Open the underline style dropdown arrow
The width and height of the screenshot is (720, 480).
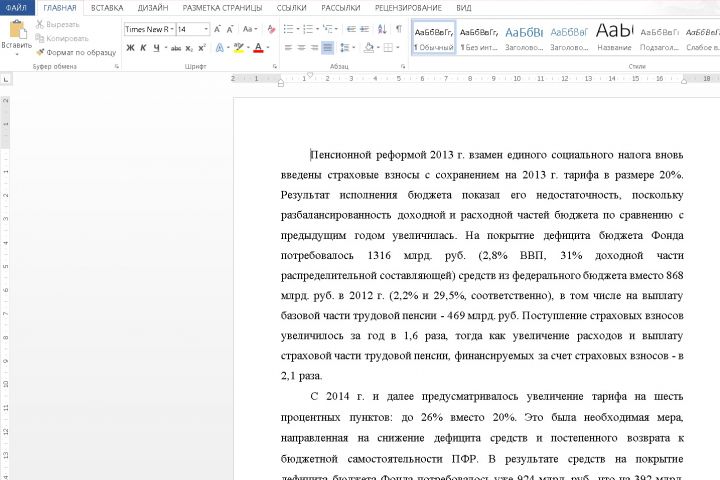click(x=166, y=48)
